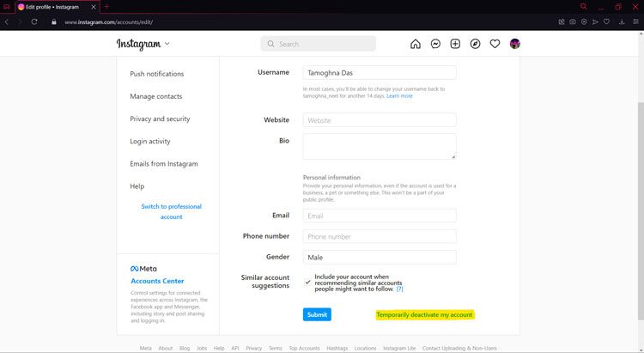Open profile avatar menu
This screenshot has height=353, width=644.
coord(515,44)
